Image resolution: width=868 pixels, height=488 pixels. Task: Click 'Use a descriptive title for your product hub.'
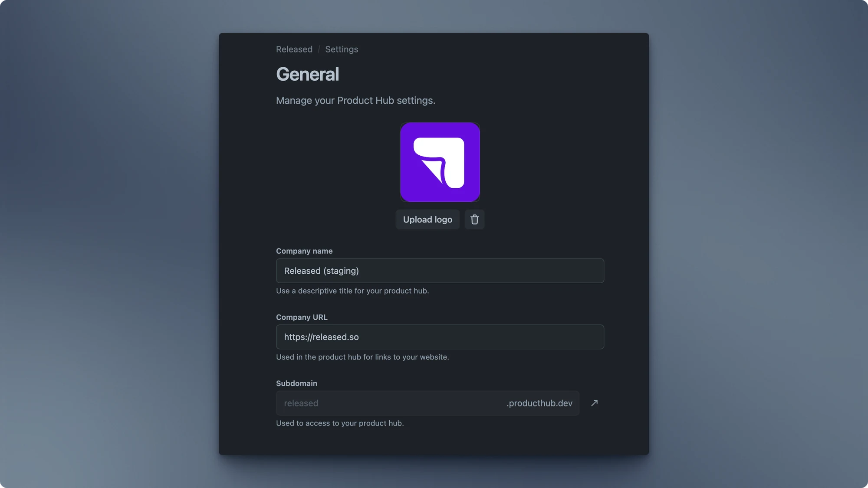(x=352, y=291)
